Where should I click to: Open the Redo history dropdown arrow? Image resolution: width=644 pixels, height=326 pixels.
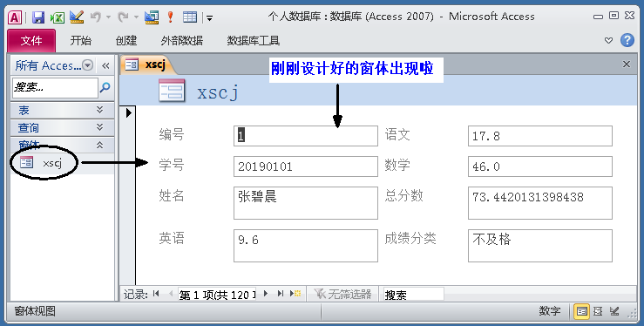[x=136, y=17]
